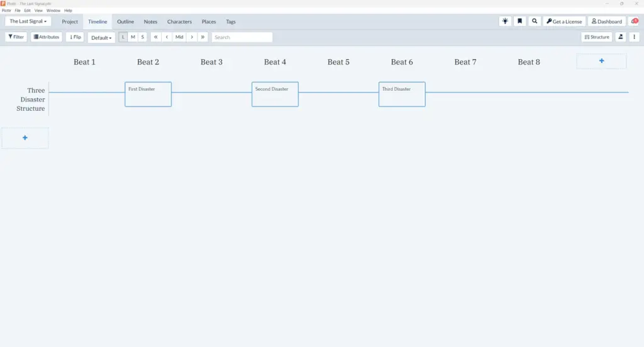Step left with the single left arrow

point(167,37)
